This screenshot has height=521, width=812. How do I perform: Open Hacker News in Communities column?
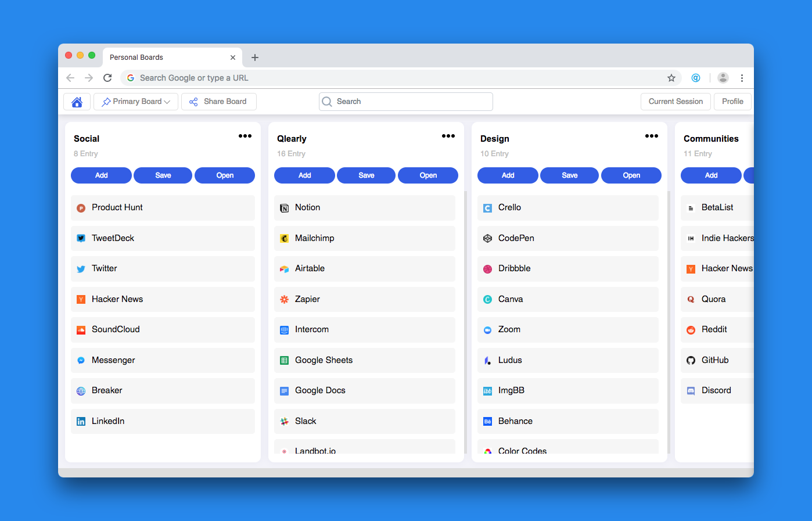coord(717,268)
